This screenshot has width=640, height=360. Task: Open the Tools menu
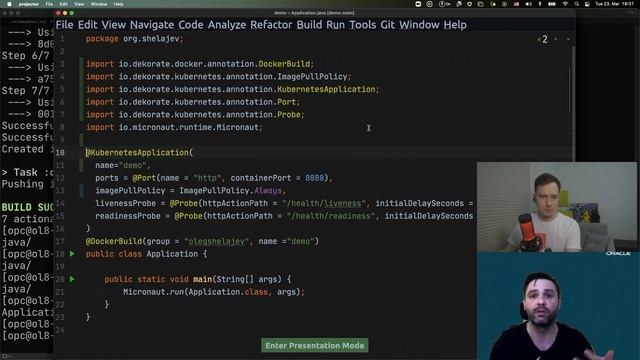click(x=362, y=25)
